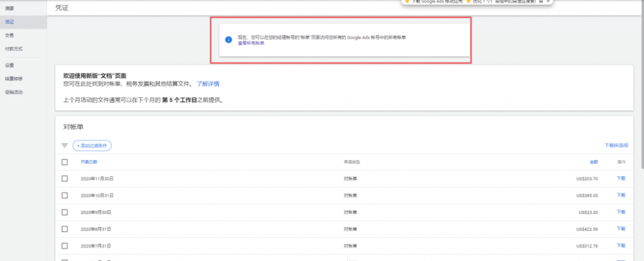The height and width of the screenshot is (261, 644).
Task: Download the US$203.70 statement
Action: (621, 179)
